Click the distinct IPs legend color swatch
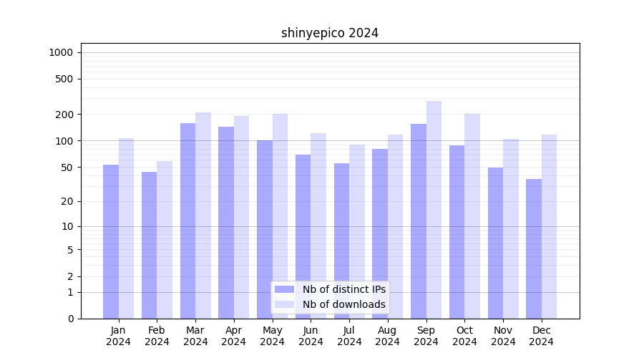Viewport: 644px width, 358px height. [284, 289]
